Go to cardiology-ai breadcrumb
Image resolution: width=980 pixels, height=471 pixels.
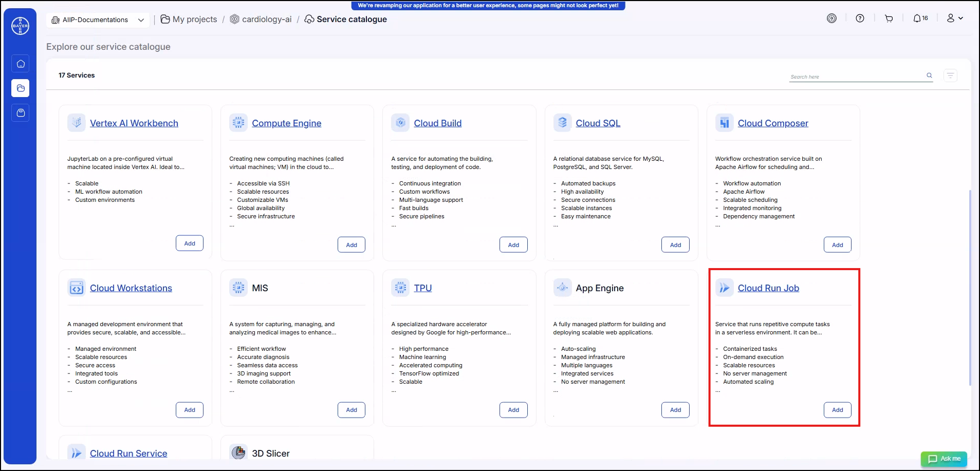pos(261,20)
